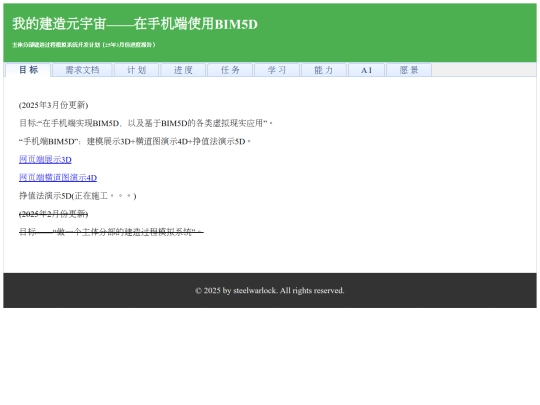The height and width of the screenshot is (405, 540).
Task: Open the 任务 tab
Action: [x=230, y=70]
